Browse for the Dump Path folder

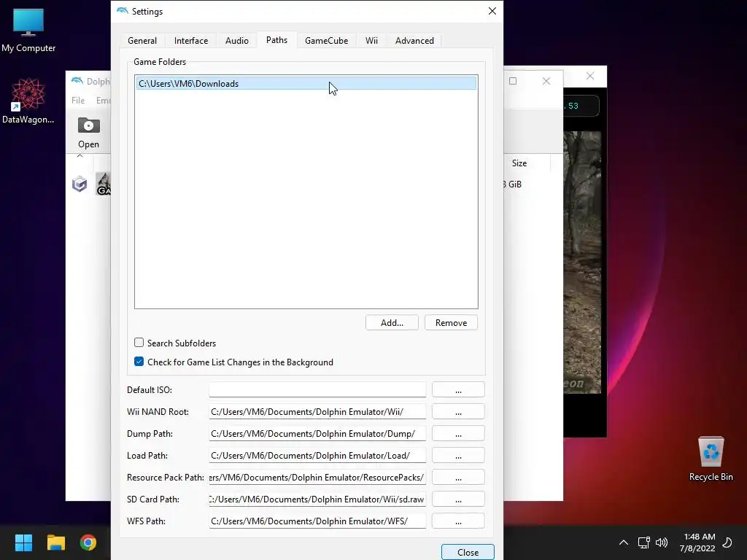coord(458,433)
